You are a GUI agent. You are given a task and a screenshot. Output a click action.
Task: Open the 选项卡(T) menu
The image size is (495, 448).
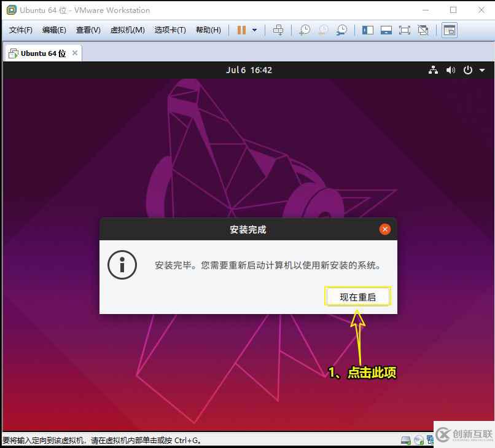170,30
